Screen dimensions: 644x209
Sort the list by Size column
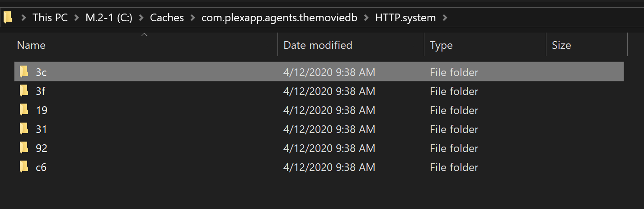coord(561,45)
